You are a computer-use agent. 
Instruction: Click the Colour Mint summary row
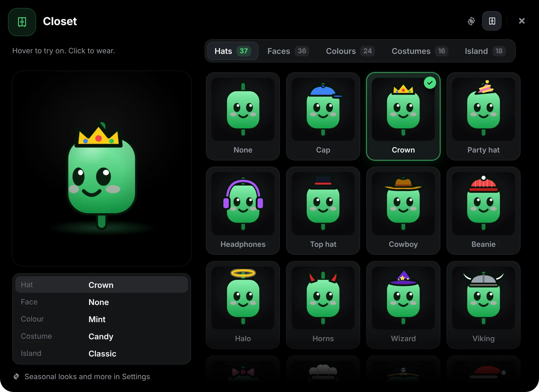pos(102,319)
